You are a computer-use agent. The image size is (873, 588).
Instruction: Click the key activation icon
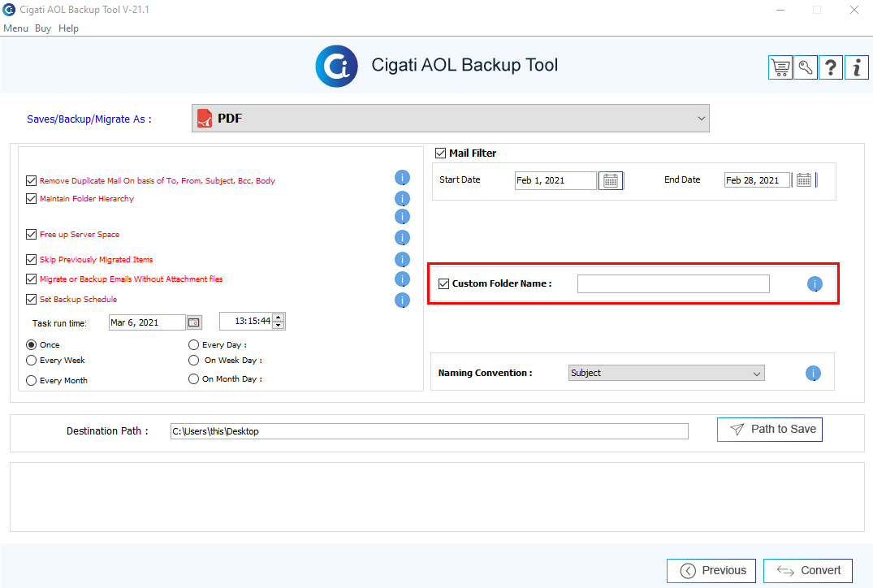pyautogui.click(x=806, y=68)
